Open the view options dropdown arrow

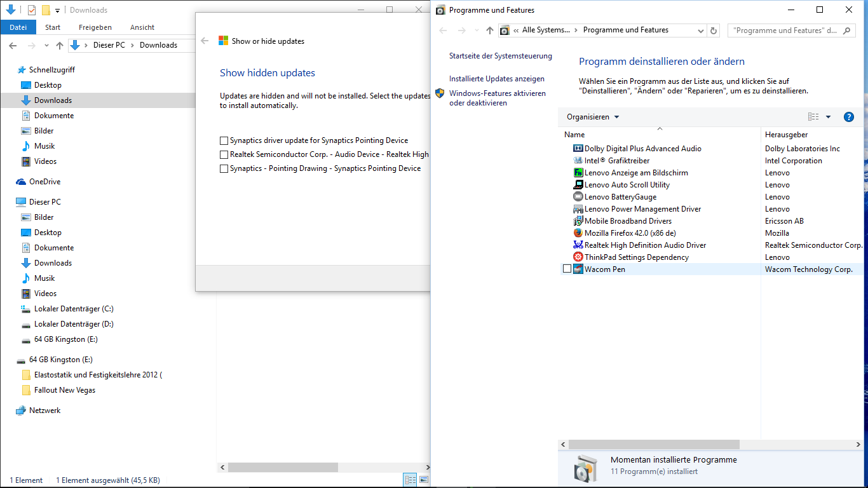(828, 117)
